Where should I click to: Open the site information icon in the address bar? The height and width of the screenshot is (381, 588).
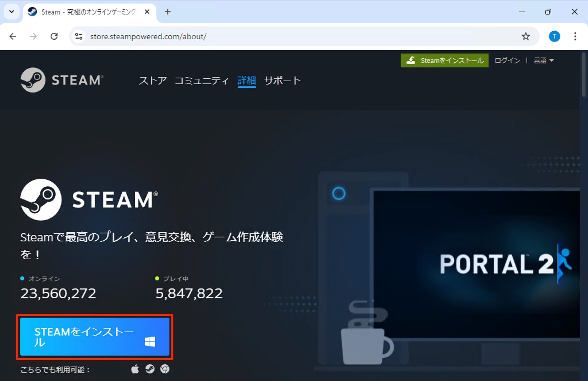pyautogui.click(x=79, y=36)
